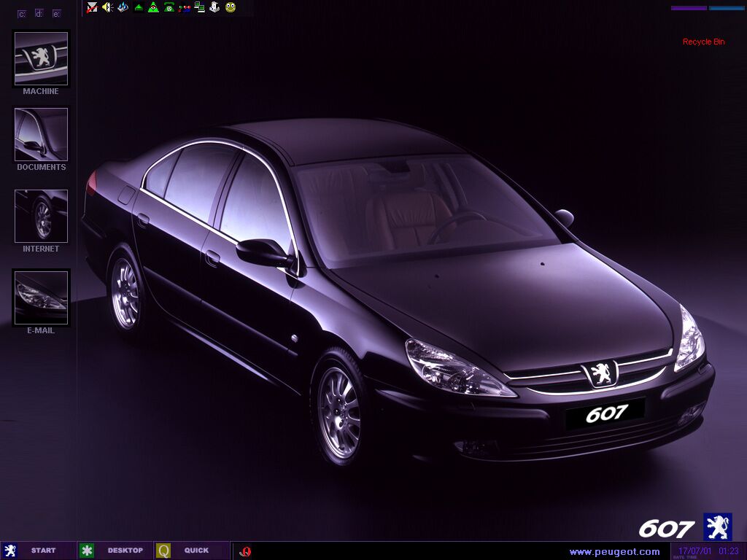Viewport: 747px width, 560px height.
Task: Open the MACHINE shortcut thumbnail
Action: pyautogui.click(x=41, y=58)
